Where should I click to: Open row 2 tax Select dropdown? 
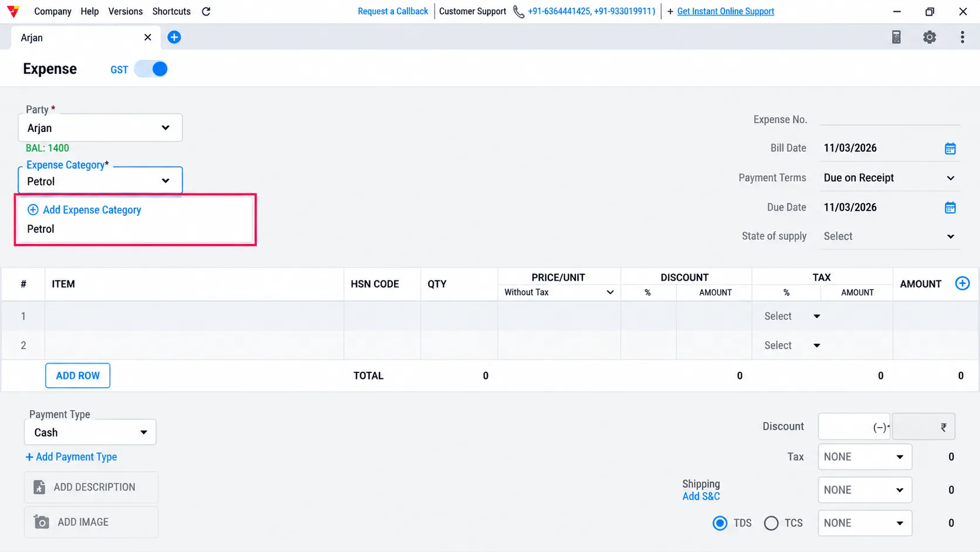[792, 346]
